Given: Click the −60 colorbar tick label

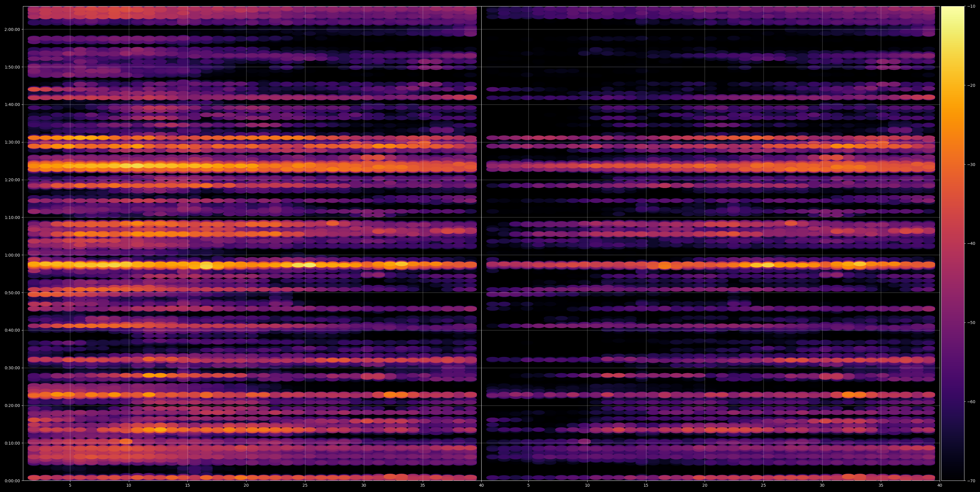Looking at the screenshot, I should pyautogui.click(x=971, y=402).
